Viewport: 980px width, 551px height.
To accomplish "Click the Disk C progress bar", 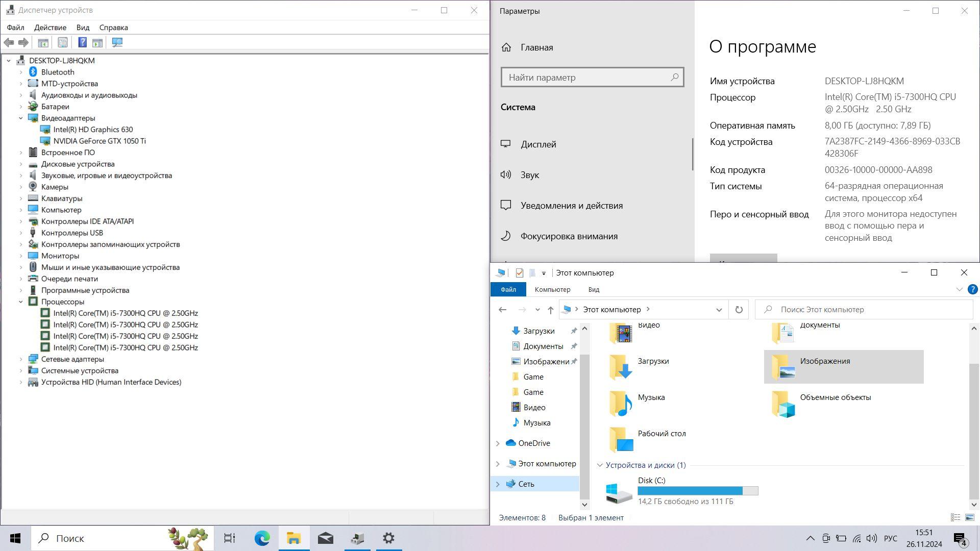I will [x=698, y=490].
